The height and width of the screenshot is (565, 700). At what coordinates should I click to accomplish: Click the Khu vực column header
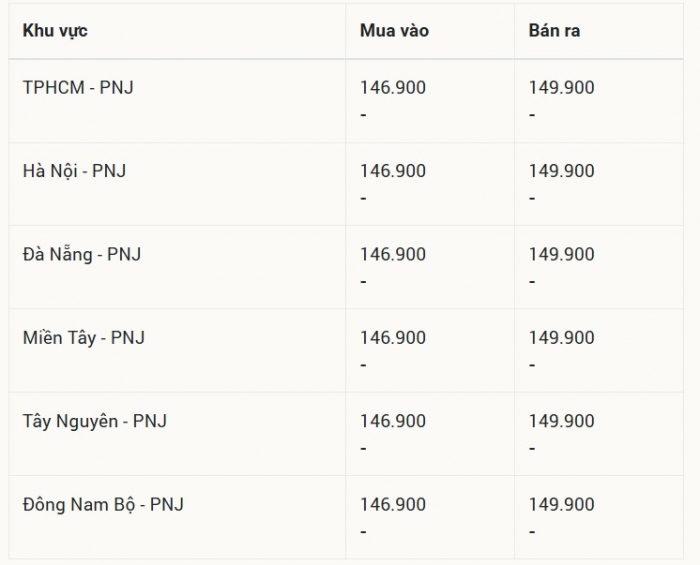pos(55,31)
